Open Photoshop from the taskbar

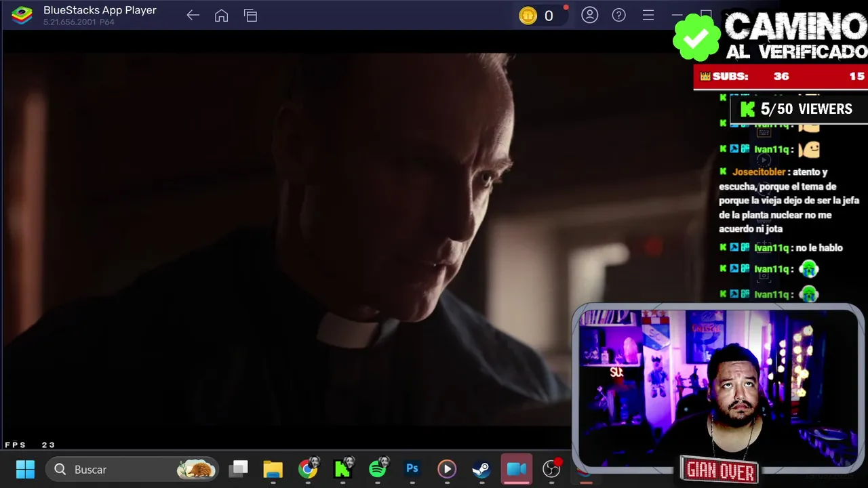412,469
